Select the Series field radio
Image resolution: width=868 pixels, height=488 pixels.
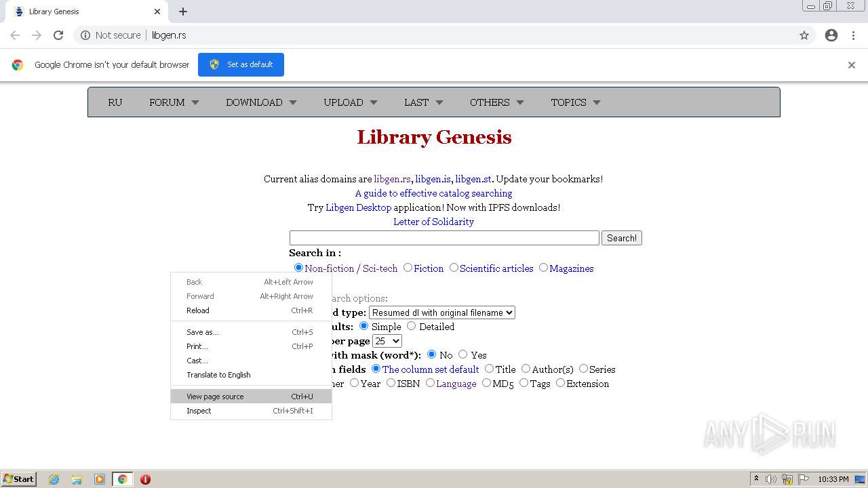point(583,369)
